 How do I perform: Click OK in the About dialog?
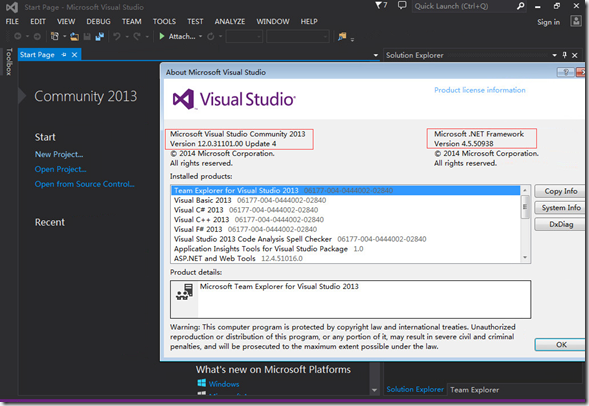(560, 345)
